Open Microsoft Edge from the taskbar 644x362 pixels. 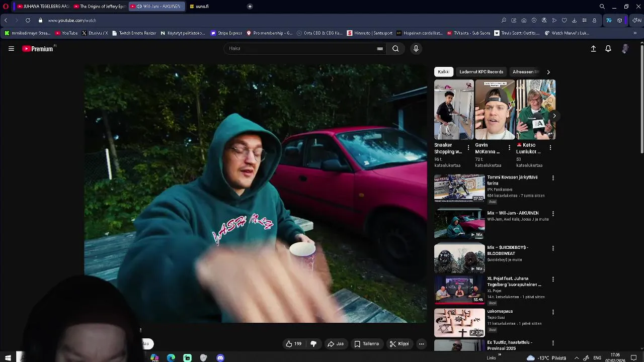[171, 357]
